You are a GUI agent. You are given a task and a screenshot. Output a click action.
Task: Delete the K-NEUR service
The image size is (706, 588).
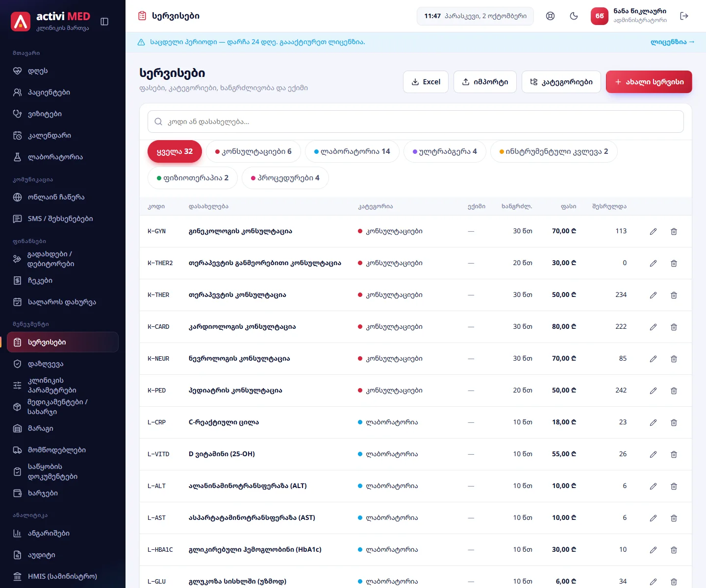click(674, 359)
